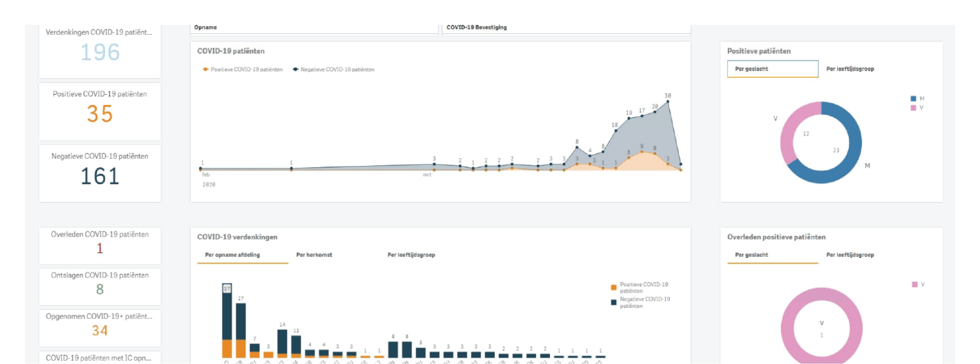Select Per geslacht tab in Positieve patiënten
This screenshot has height=364, width=980.
[x=772, y=69]
